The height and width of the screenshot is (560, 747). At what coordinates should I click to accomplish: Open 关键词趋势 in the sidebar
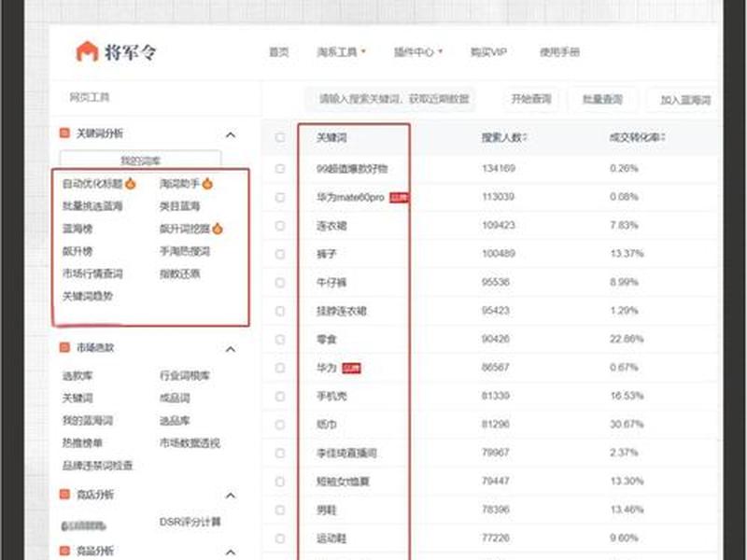[x=88, y=296]
